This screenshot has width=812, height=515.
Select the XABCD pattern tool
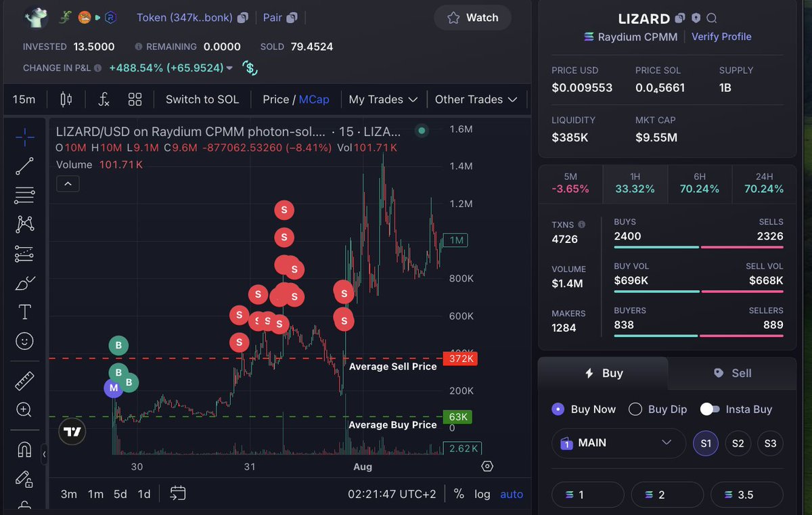click(24, 224)
